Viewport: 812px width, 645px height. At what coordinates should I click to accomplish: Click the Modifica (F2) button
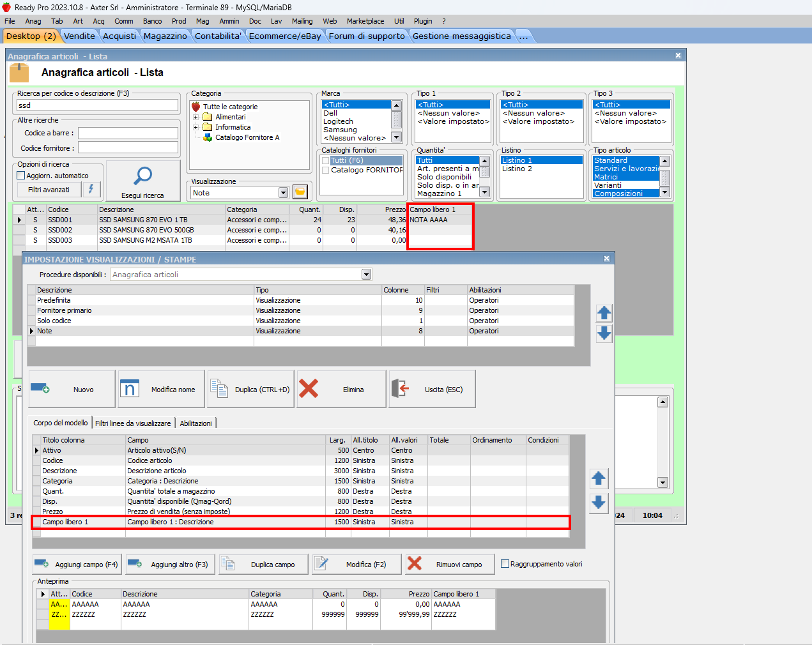357,564
